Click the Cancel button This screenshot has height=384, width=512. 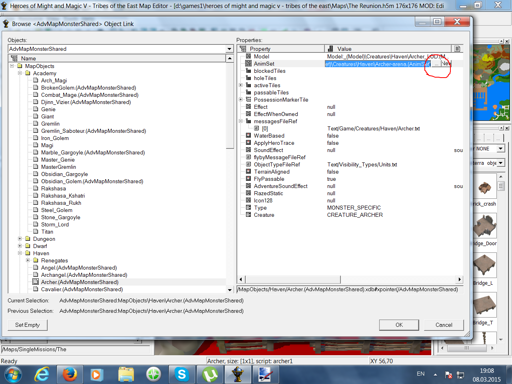click(444, 325)
